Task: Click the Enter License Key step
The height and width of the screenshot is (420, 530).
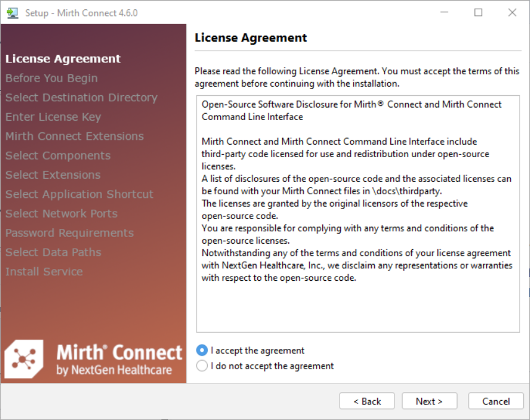Action: (53, 117)
